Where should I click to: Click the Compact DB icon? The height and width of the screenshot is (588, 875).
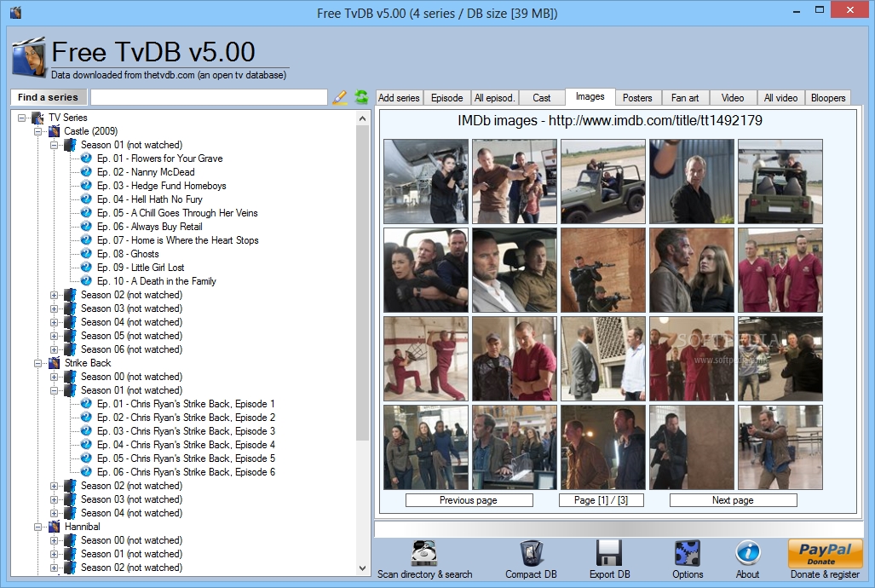531,553
